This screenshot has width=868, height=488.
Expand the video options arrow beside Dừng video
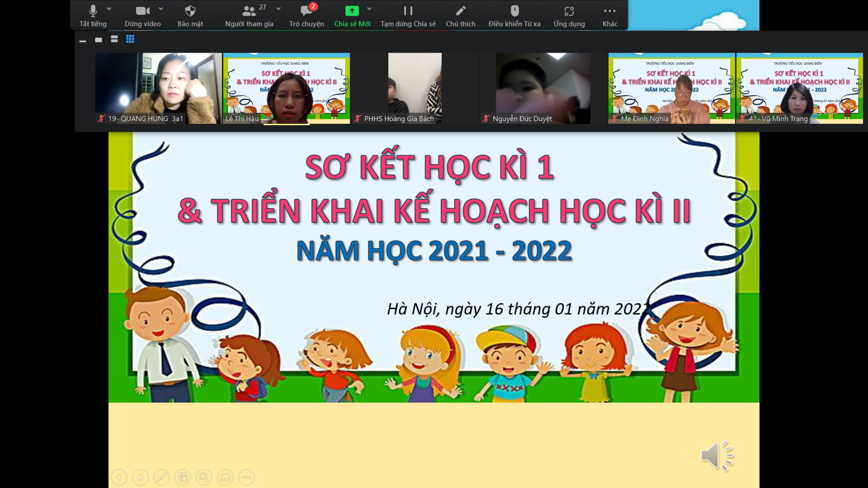[x=161, y=9]
